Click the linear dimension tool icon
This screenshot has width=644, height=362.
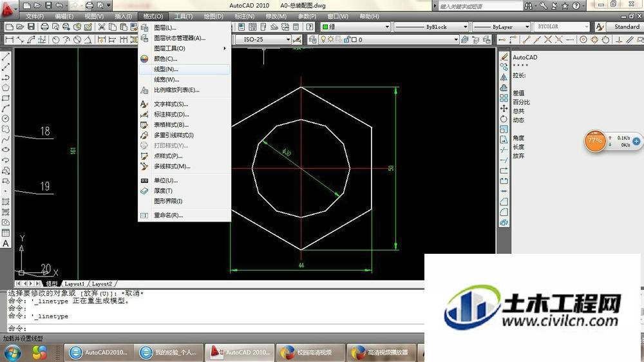10,40
